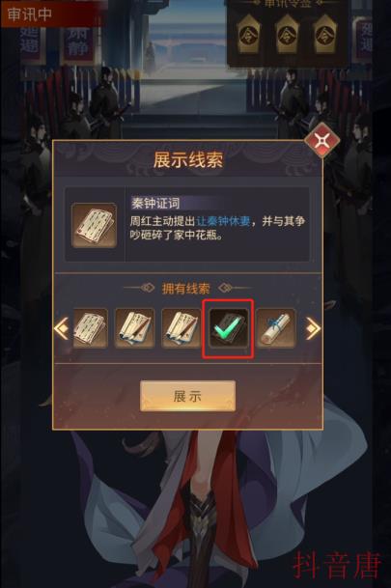Select the rolled scroll with blue ribbon
391x588 pixels.
click(x=276, y=328)
